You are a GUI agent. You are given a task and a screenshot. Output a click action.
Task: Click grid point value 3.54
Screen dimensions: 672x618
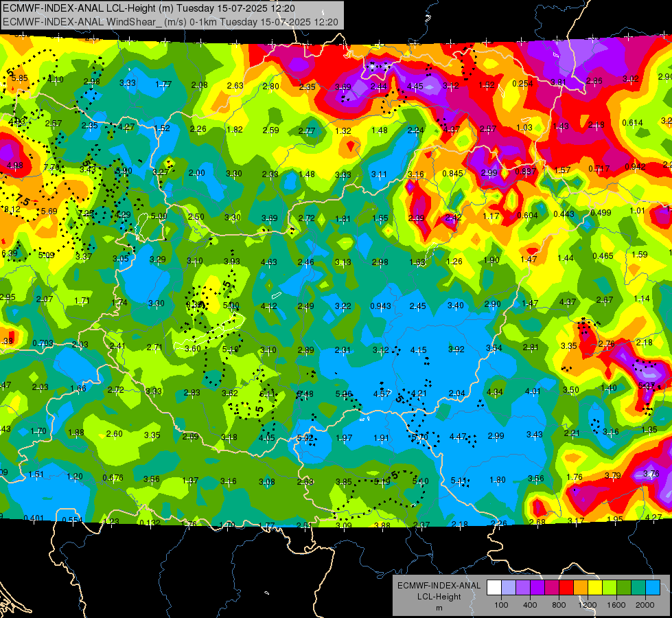[494, 348]
